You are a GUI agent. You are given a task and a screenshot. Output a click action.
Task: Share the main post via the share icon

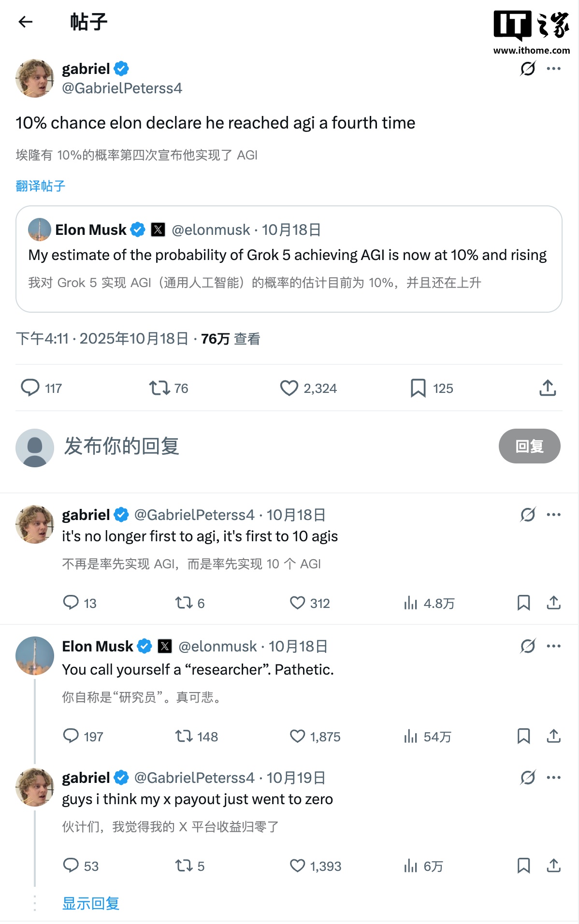pos(548,388)
